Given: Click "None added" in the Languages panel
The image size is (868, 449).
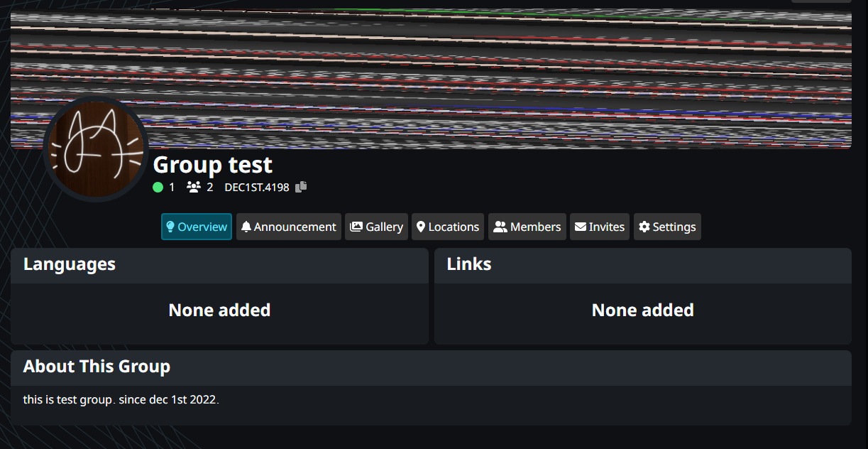Looking at the screenshot, I should (x=219, y=310).
